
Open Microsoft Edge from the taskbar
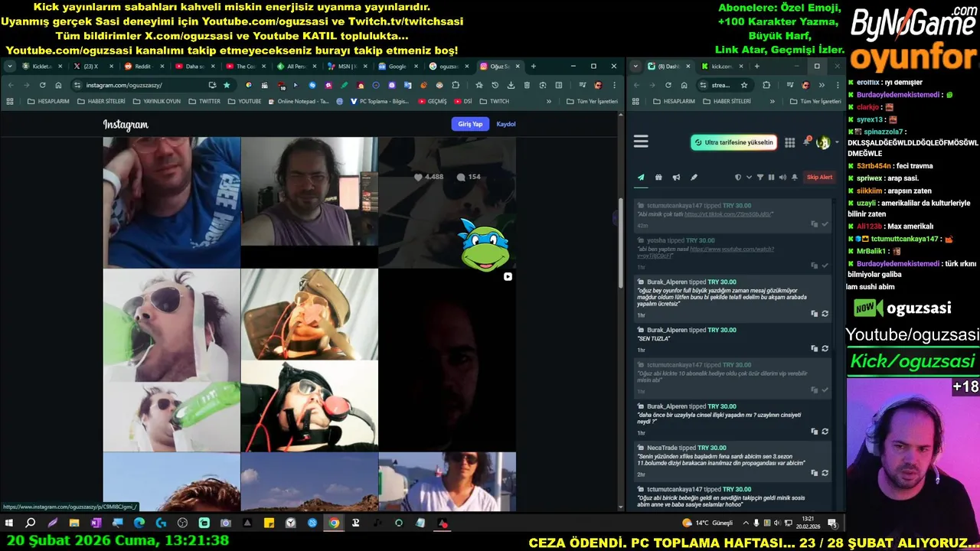point(139,523)
